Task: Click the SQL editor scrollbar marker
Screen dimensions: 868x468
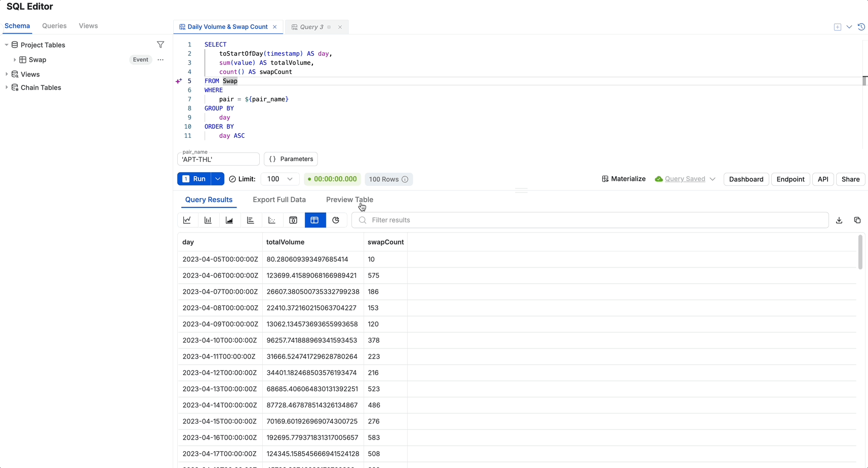Action: coord(865,81)
